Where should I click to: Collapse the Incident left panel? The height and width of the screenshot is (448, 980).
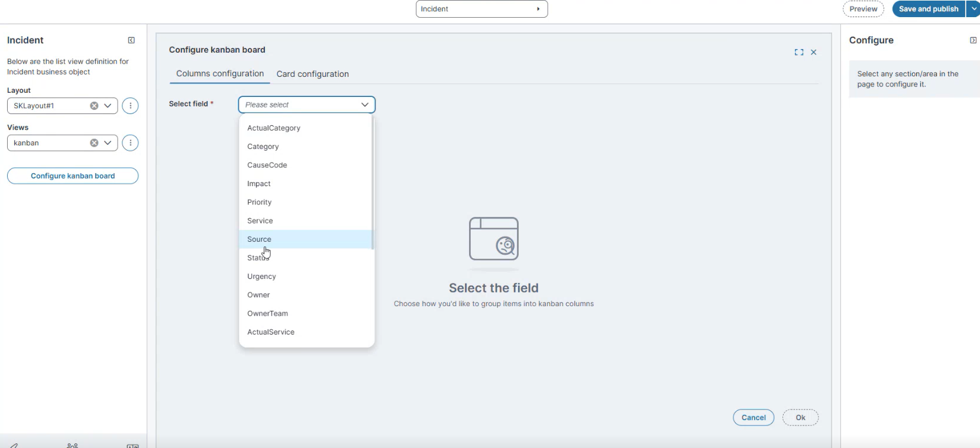(131, 40)
